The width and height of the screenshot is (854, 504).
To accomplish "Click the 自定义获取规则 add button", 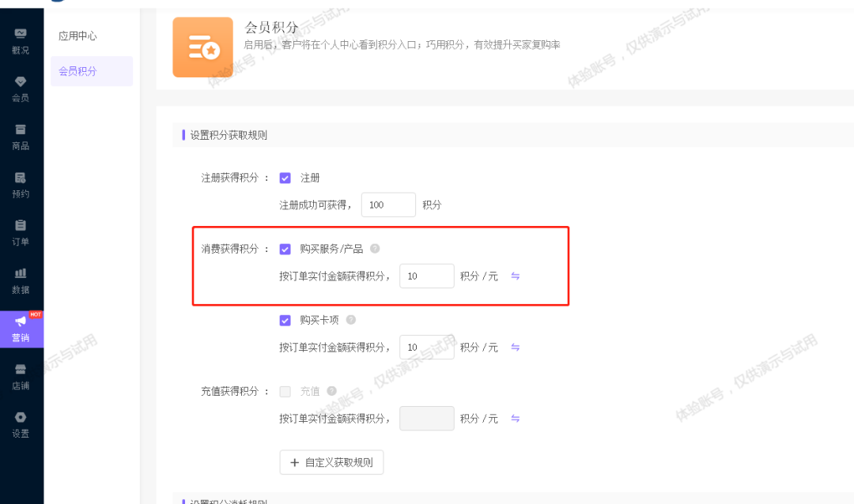I will (331, 462).
